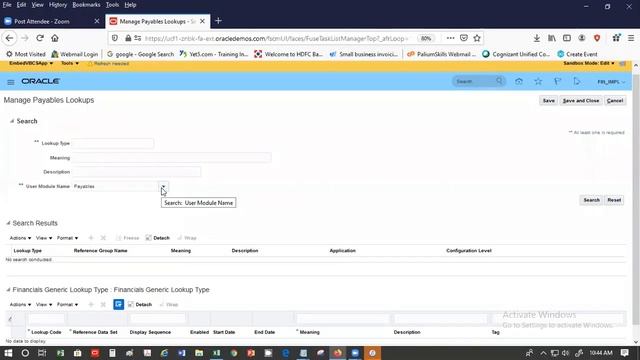Click the Query By Example icon
The height and width of the screenshot is (360, 640).
coord(118,304)
